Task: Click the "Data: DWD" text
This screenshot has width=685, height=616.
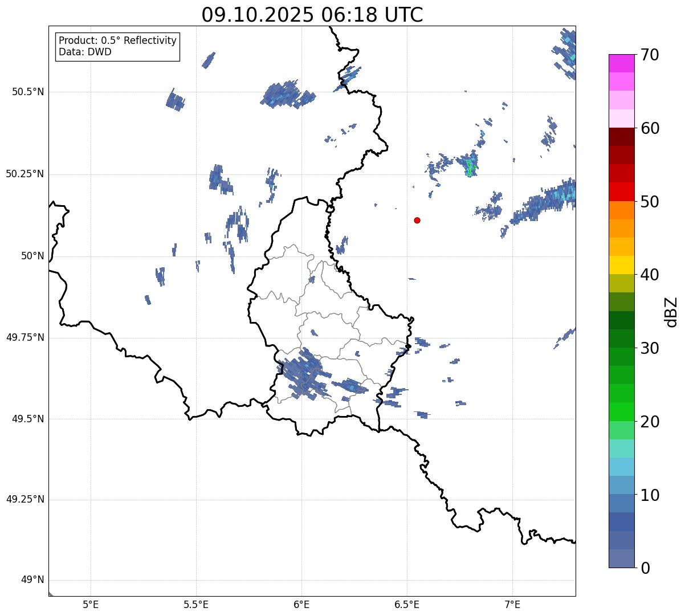Action: [x=85, y=52]
